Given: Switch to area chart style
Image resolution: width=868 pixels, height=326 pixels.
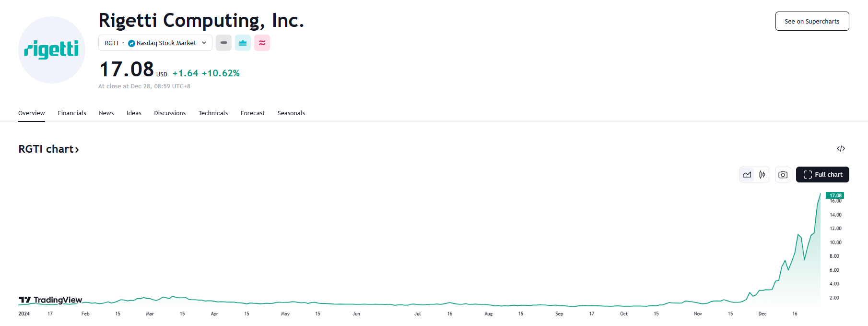Looking at the screenshot, I should 747,175.
